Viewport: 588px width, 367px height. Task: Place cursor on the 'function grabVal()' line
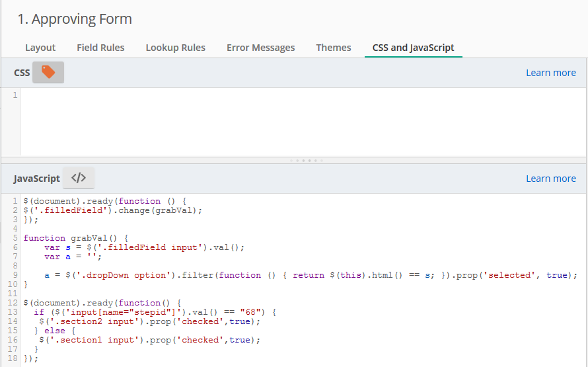tap(76, 238)
